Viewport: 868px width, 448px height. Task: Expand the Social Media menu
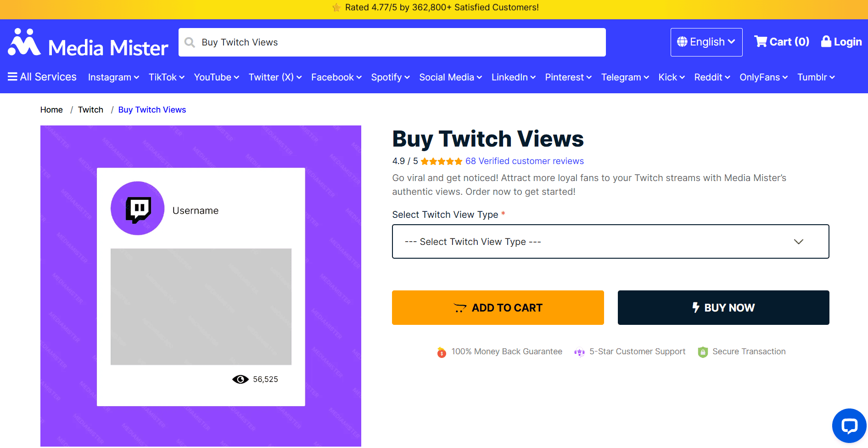451,77
